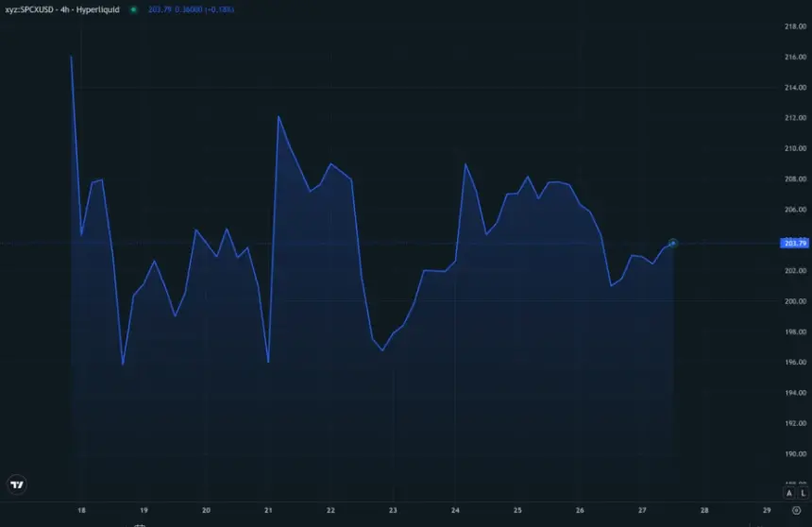Click date 28 on the time axis

704,510
